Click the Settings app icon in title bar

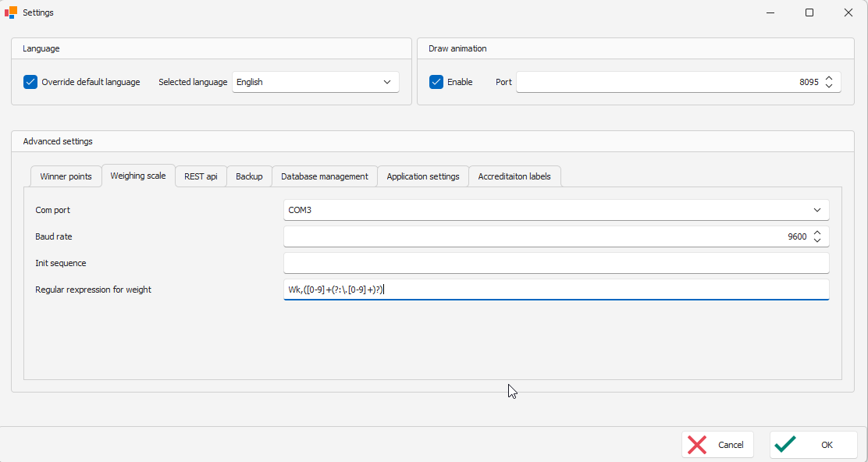[x=11, y=12]
